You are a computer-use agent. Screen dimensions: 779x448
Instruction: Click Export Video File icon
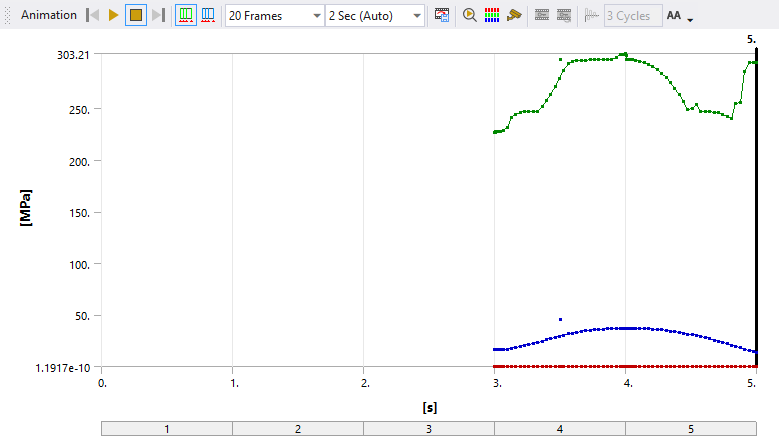pyautogui.click(x=442, y=15)
